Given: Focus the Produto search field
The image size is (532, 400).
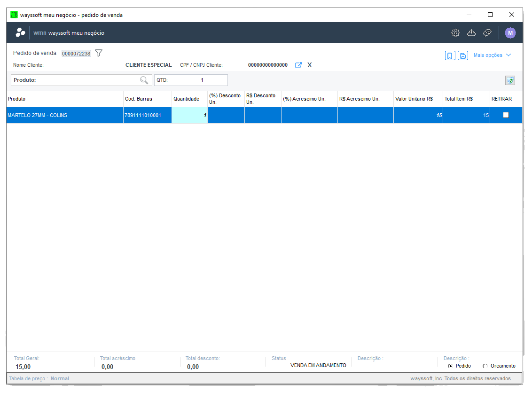Looking at the screenshot, I should click(81, 80).
